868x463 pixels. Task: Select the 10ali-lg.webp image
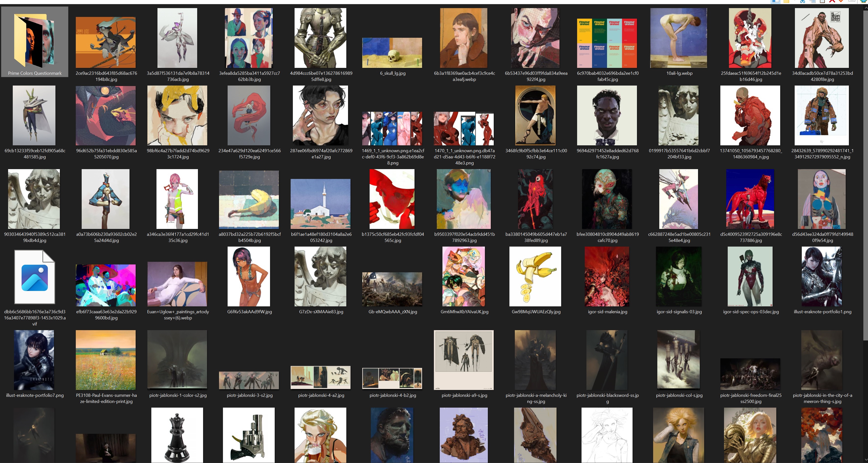(x=678, y=38)
